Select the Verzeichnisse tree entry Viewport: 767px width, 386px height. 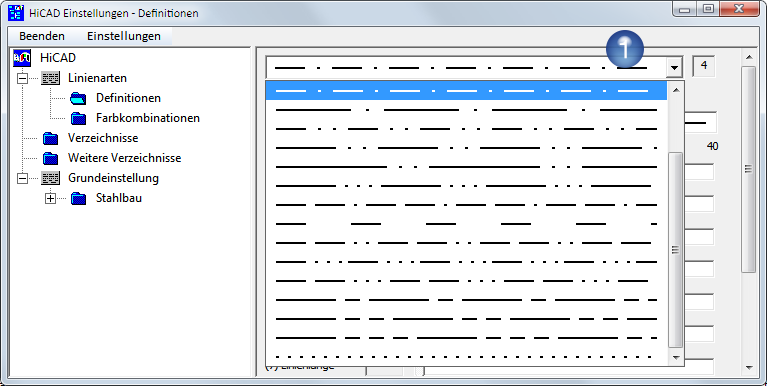click(x=103, y=138)
